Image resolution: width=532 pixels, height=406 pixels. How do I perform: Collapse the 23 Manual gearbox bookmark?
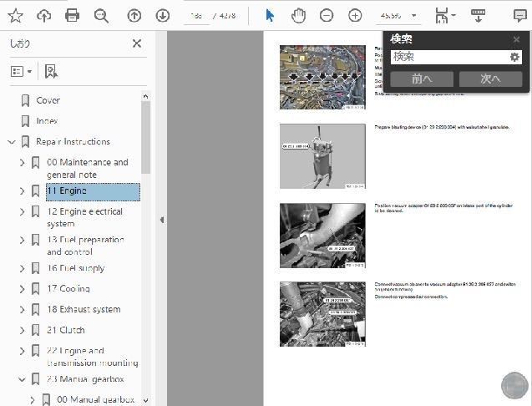[22, 379]
